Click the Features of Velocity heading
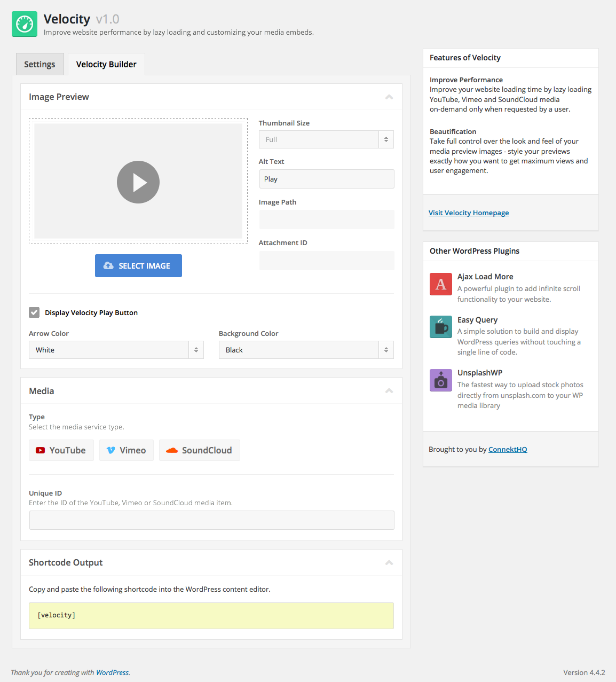The width and height of the screenshot is (616, 682). click(x=465, y=58)
